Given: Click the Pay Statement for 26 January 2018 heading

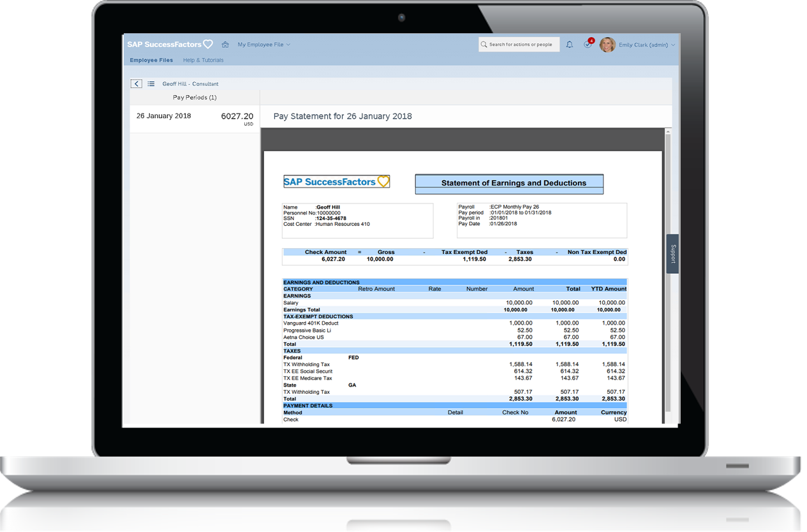Looking at the screenshot, I should point(343,116).
